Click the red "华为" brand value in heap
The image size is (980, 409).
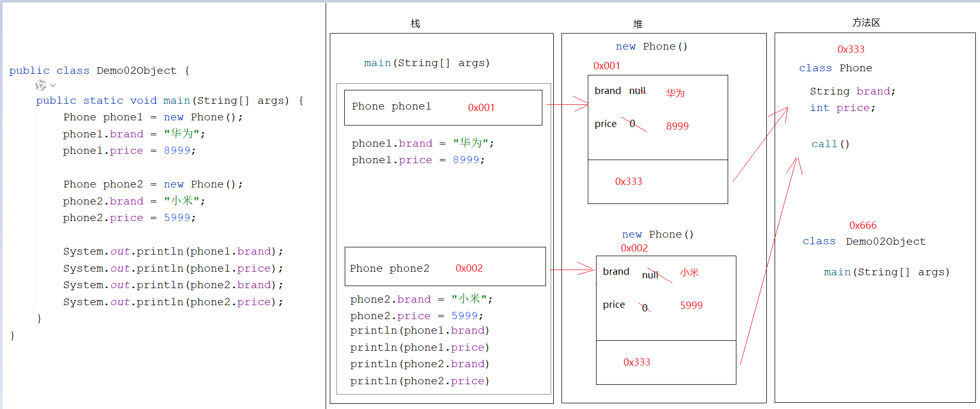point(675,93)
